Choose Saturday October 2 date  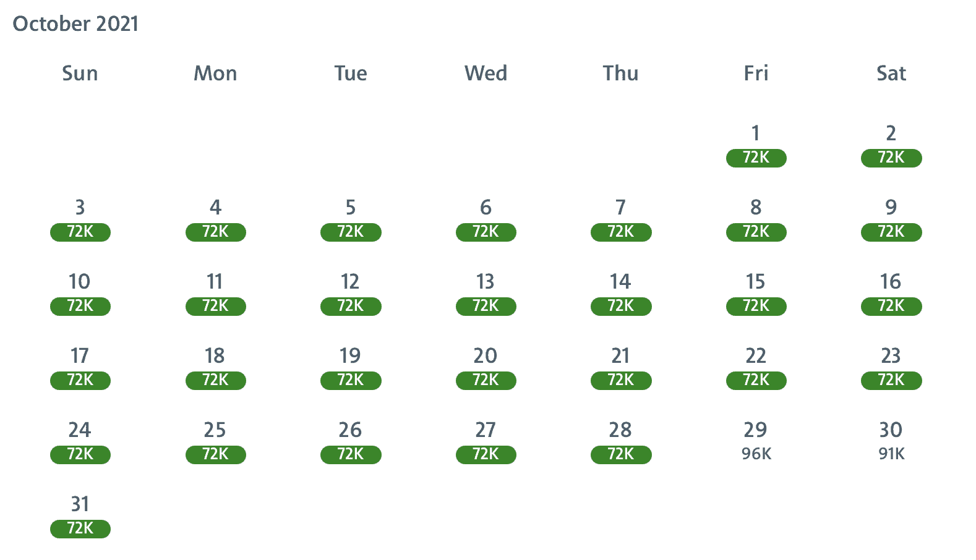[891, 146]
